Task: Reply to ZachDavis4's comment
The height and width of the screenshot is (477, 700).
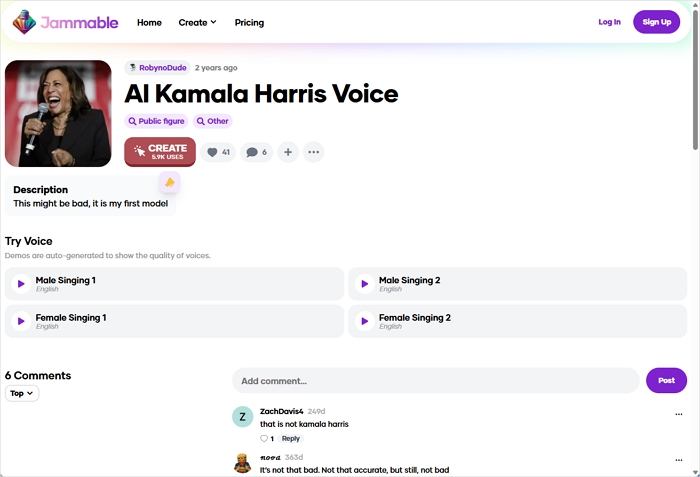Action: (x=291, y=439)
